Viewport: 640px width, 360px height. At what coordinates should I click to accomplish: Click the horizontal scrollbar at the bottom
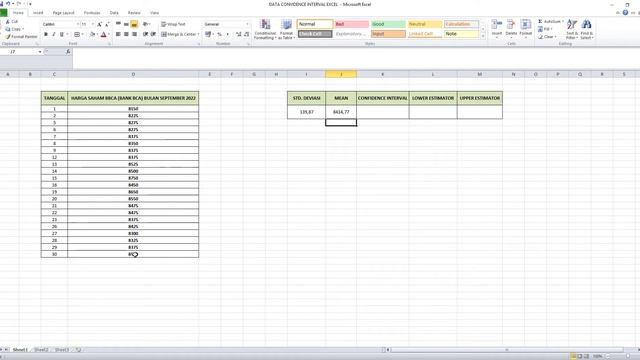tap(506, 350)
